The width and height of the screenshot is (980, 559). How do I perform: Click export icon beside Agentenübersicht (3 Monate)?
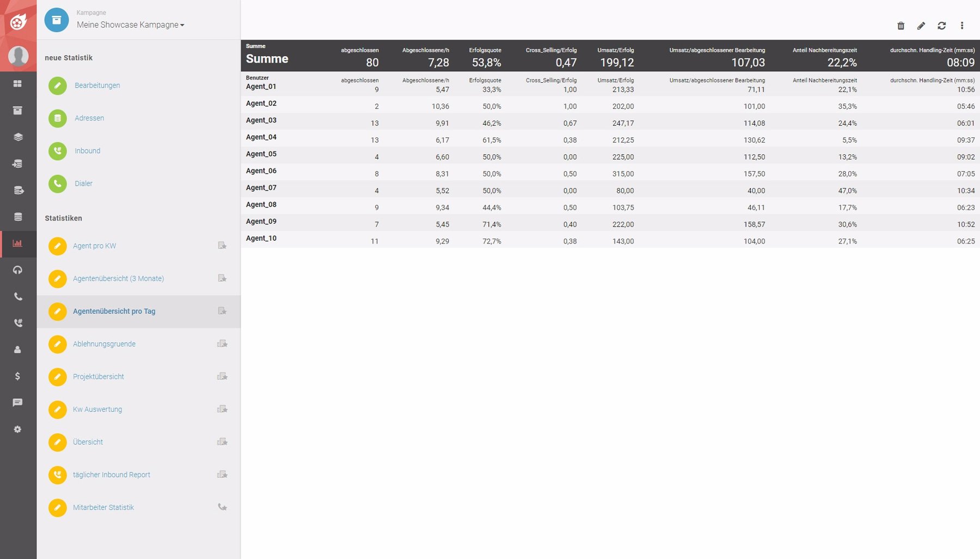coord(222,278)
